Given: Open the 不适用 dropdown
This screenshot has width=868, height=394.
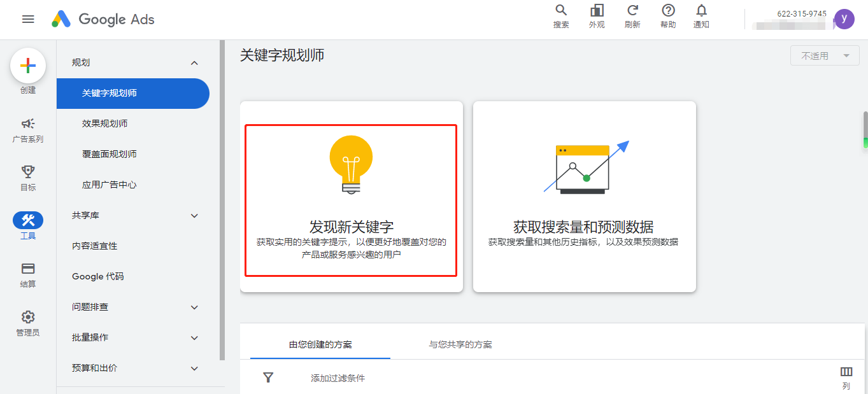Looking at the screenshot, I should pyautogui.click(x=825, y=56).
